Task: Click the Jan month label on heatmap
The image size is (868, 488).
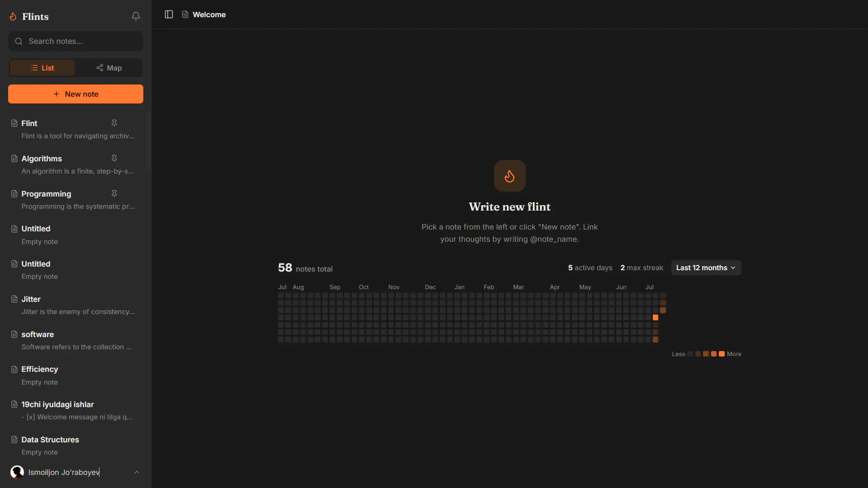Action: (x=459, y=287)
